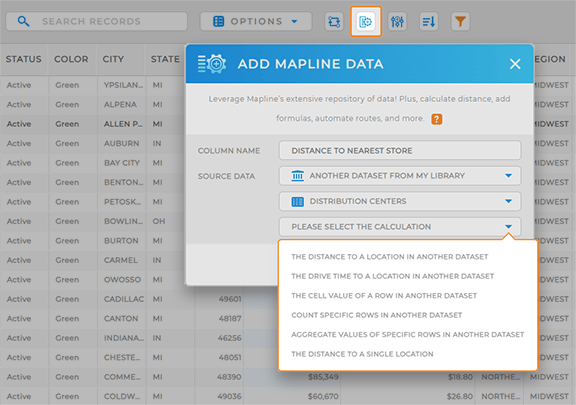Click the orange filter funnel icon
The image size is (576, 405).
tap(460, 22)
